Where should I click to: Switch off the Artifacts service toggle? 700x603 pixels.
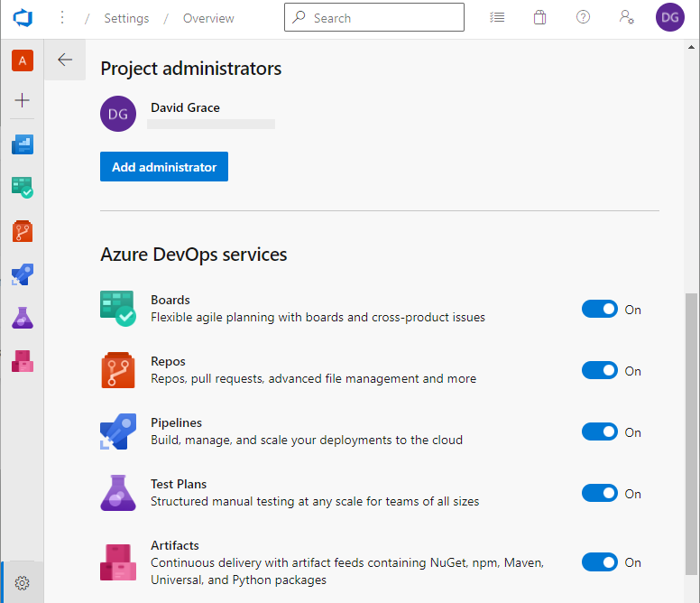tap(600, 561)
